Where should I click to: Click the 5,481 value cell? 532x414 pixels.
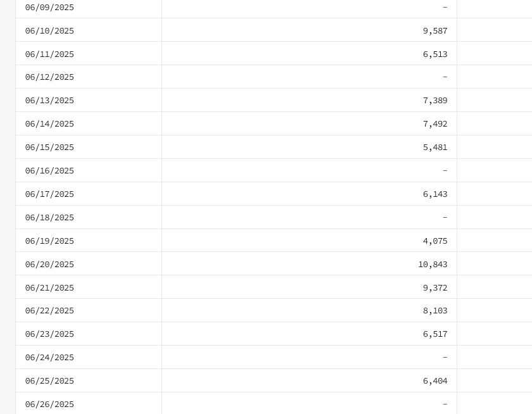[310, 147]
